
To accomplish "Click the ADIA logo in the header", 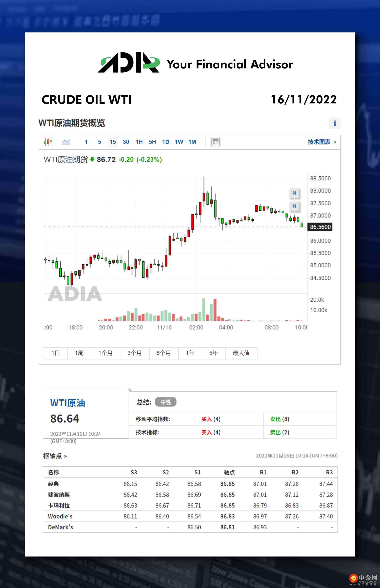I will (129, 63).
